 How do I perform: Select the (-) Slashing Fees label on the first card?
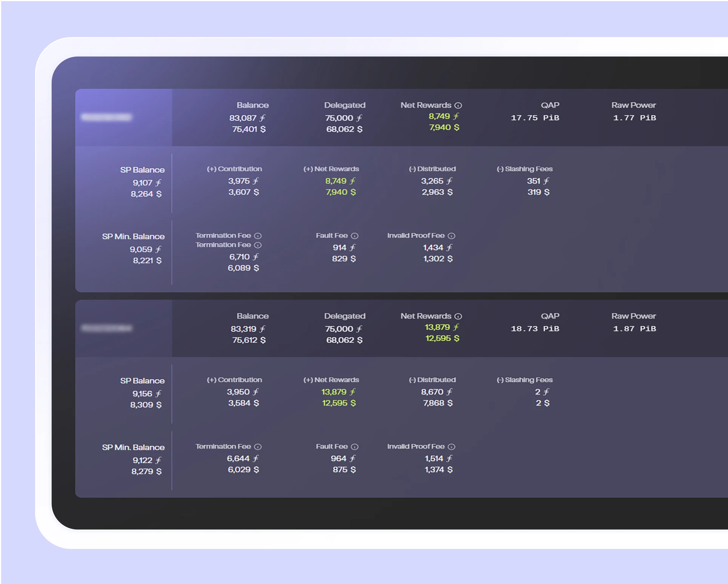tap(525, 169)
